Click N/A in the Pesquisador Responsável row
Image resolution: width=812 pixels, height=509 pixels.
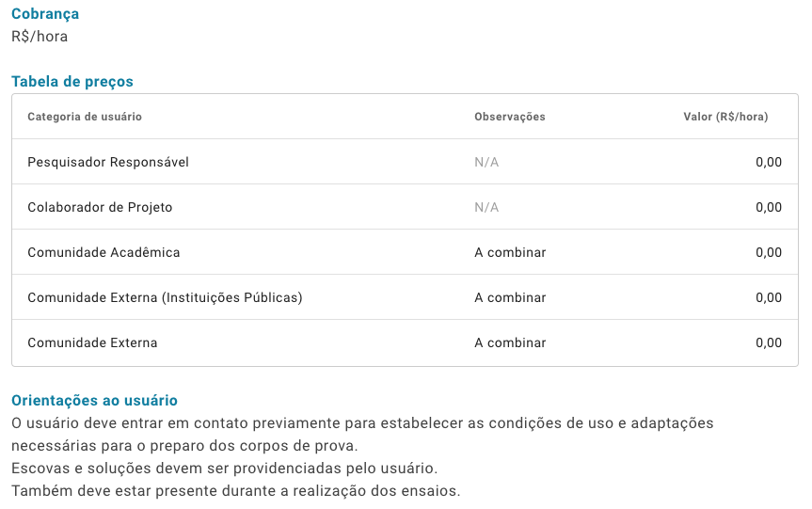(486, 162)
